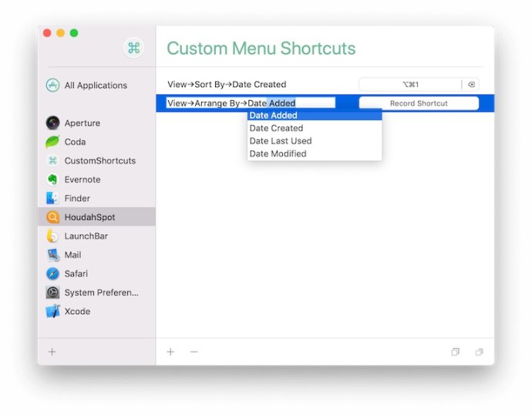Click the Coda leaf icon
This screenshot has height=415, width=532.
coord(52,141)
